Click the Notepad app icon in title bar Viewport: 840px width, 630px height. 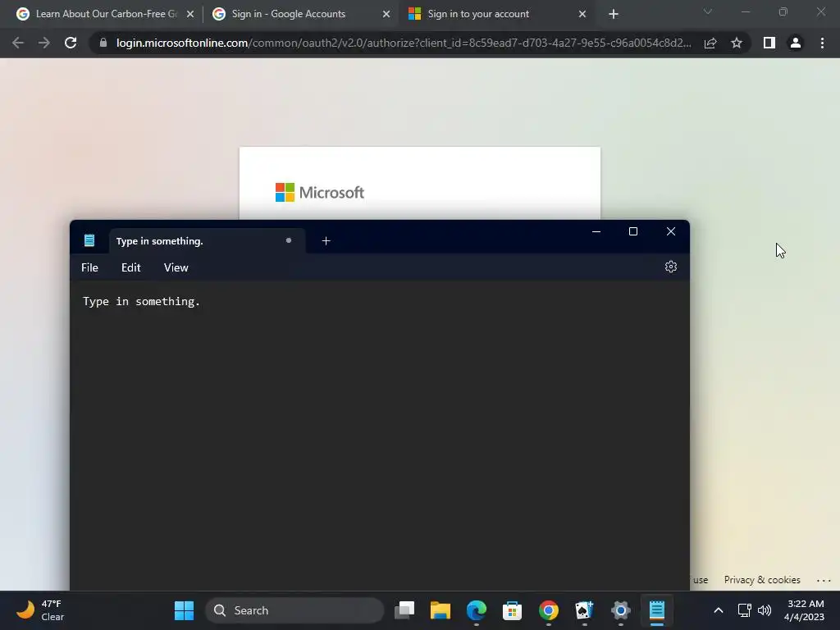click(89, 240)
